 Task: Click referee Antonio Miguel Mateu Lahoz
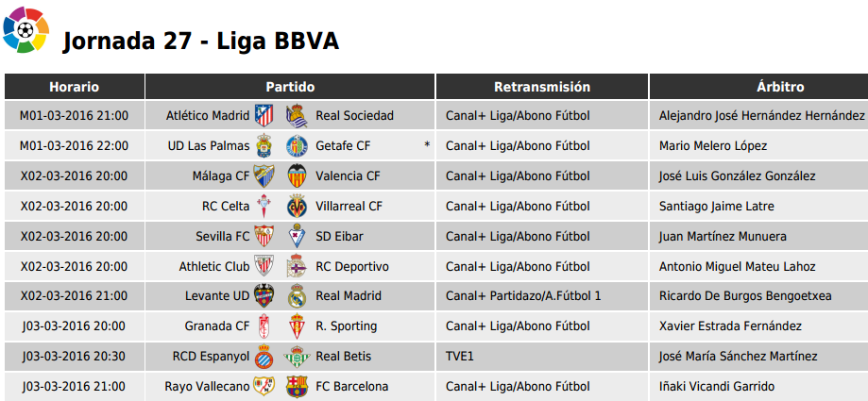tap(737, 267)
